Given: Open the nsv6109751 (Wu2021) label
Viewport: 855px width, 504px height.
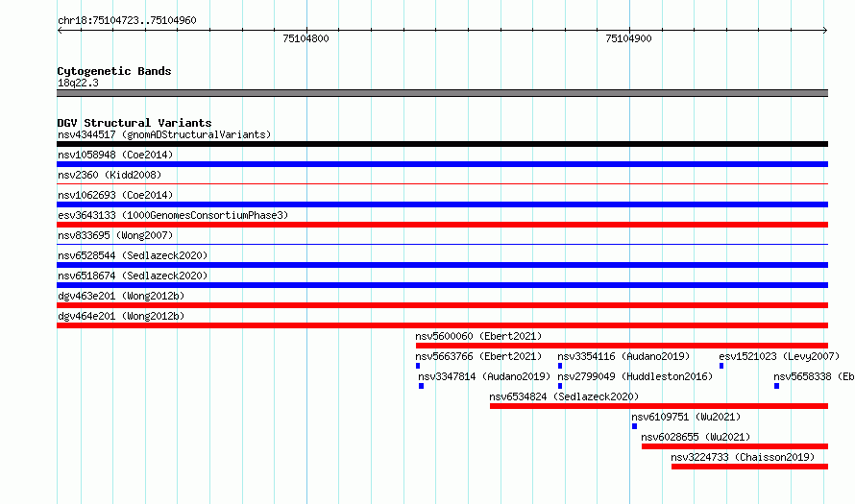Looking at the screenshot, I should (x=686, y=417).
